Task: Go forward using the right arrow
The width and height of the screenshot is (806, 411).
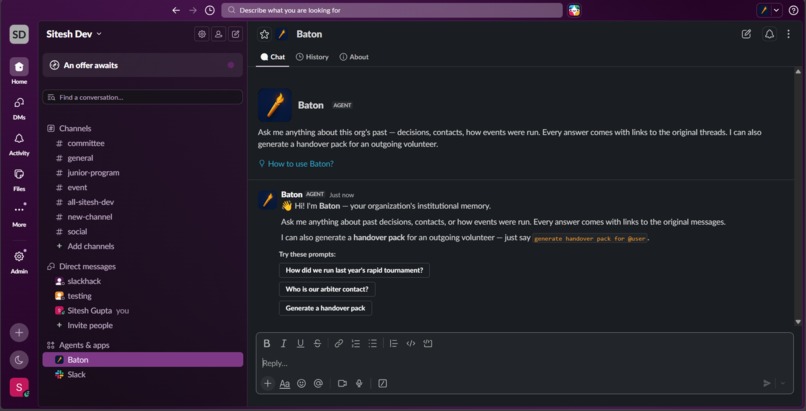Action: (193, 10)
